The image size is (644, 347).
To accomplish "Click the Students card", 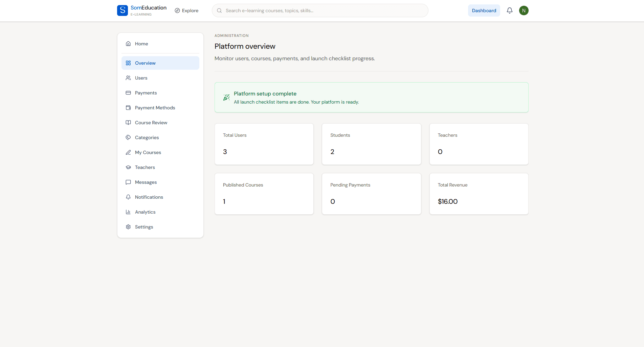I will click(372, 144).
